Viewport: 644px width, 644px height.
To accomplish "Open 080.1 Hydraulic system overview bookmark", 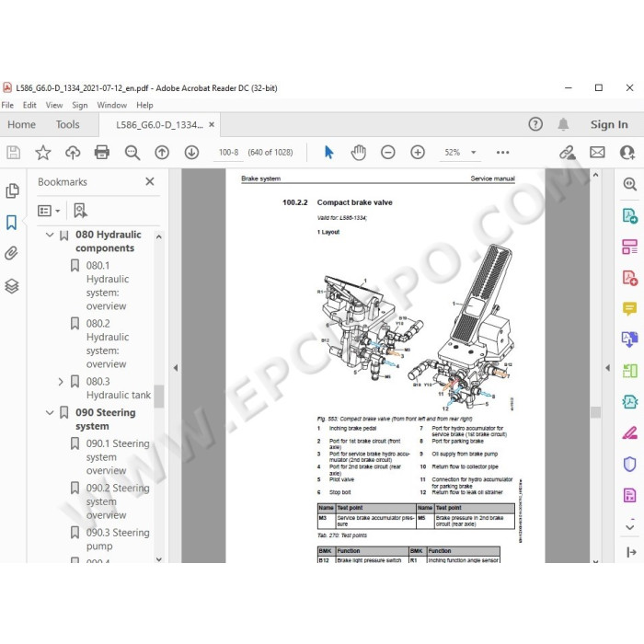I will (x=108, y=286).
